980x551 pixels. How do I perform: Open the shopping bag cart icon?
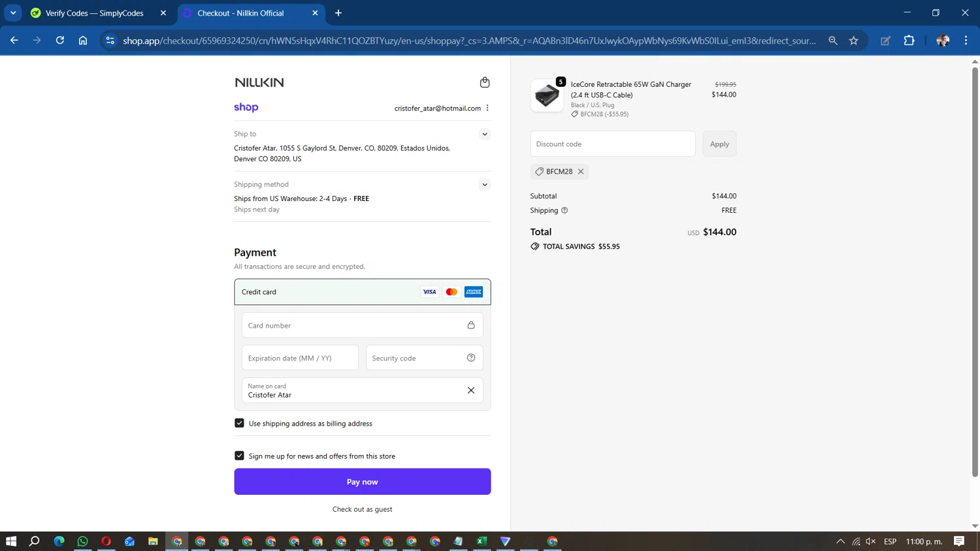point(484,82)
